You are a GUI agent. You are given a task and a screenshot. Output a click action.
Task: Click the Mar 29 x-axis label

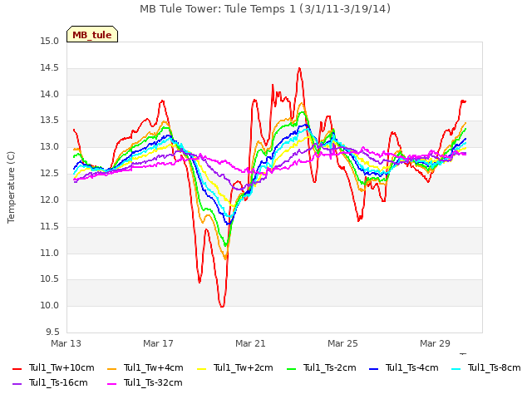pos(435,343)
